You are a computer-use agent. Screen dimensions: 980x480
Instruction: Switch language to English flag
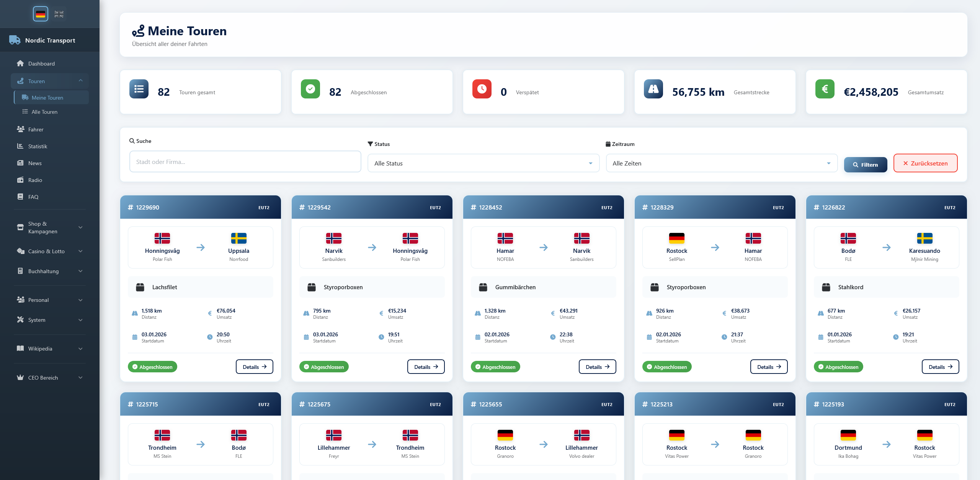59,14
